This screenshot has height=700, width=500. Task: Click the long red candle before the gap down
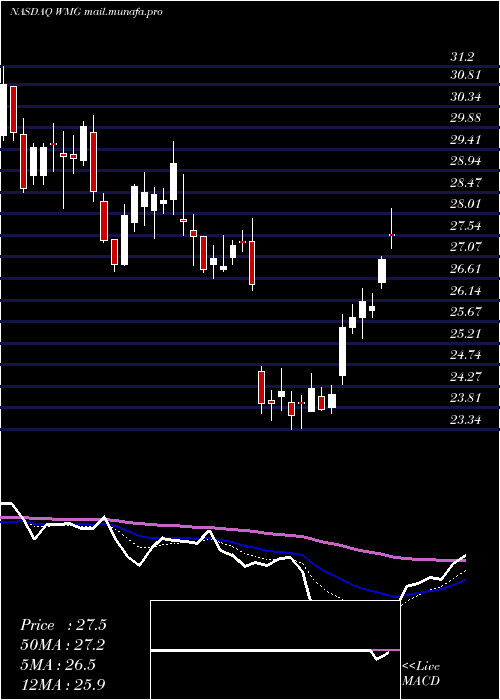click(x=252, y=262)
